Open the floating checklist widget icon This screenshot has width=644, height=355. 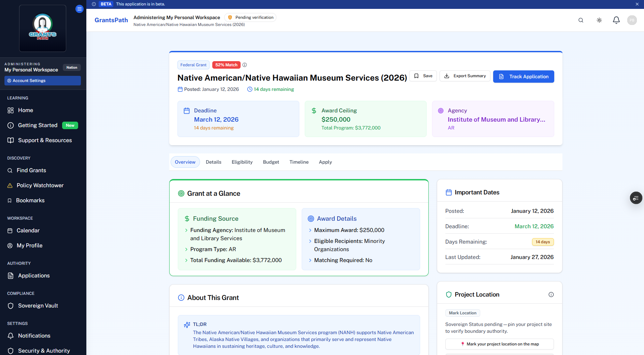pyautogui.click(x=636, y=198)
